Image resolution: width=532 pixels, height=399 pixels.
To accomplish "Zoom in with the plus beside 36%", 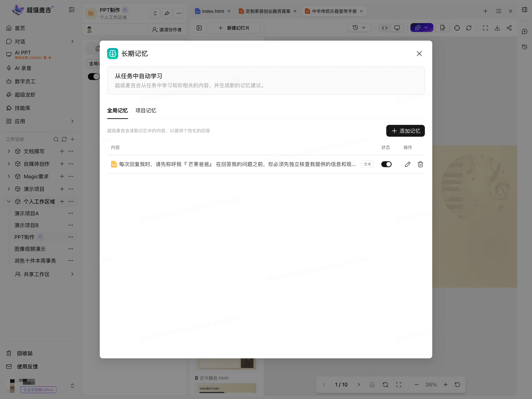I will (446, 385).
